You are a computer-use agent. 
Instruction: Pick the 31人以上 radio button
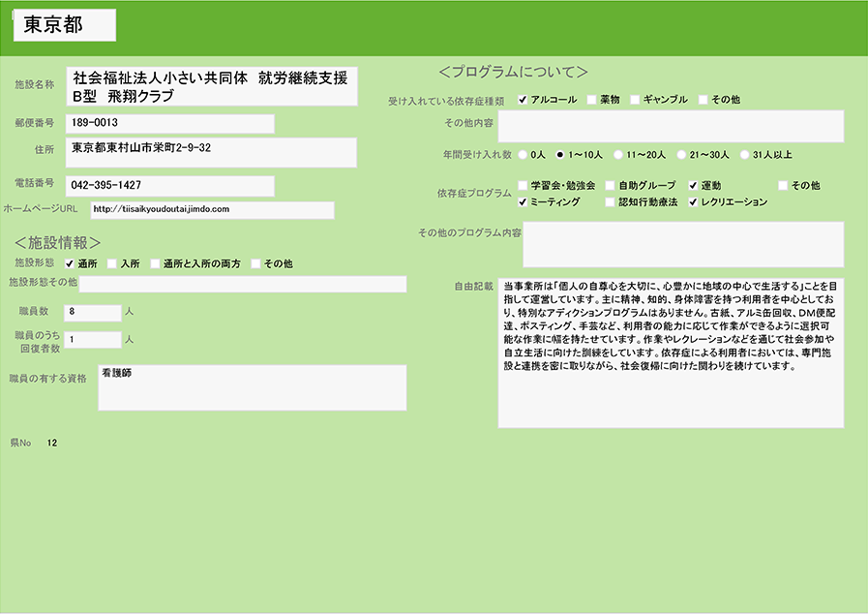tap(744, 154)
